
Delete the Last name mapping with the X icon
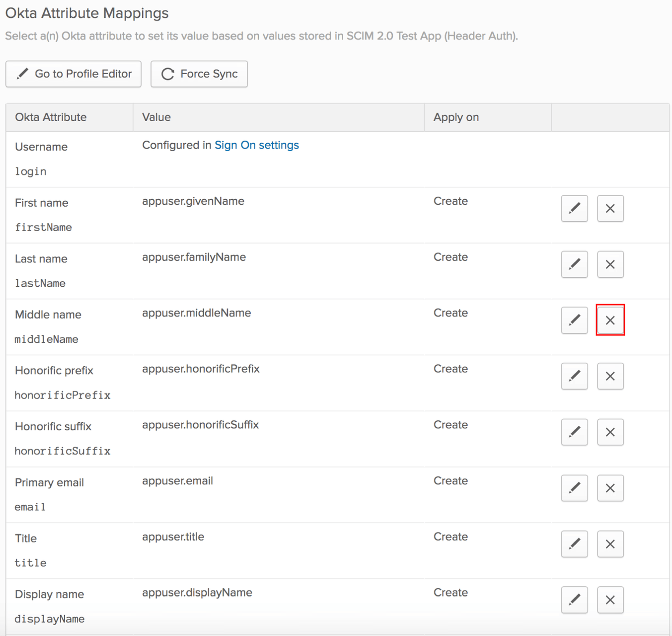point(610,264)
